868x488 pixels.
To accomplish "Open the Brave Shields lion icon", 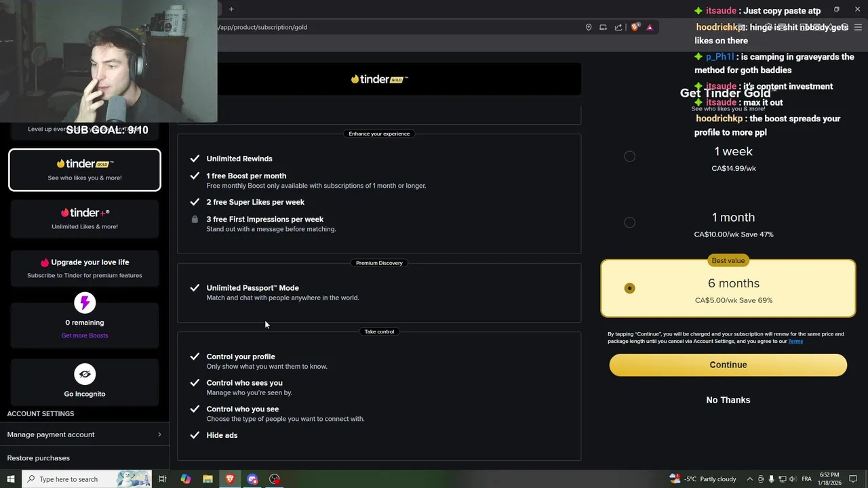I will (635, 27).
